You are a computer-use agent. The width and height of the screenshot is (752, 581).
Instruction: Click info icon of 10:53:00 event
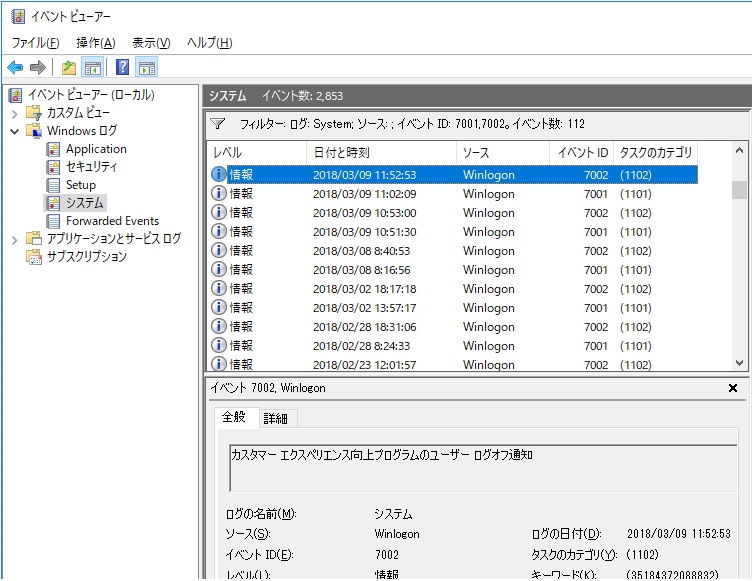219,213
